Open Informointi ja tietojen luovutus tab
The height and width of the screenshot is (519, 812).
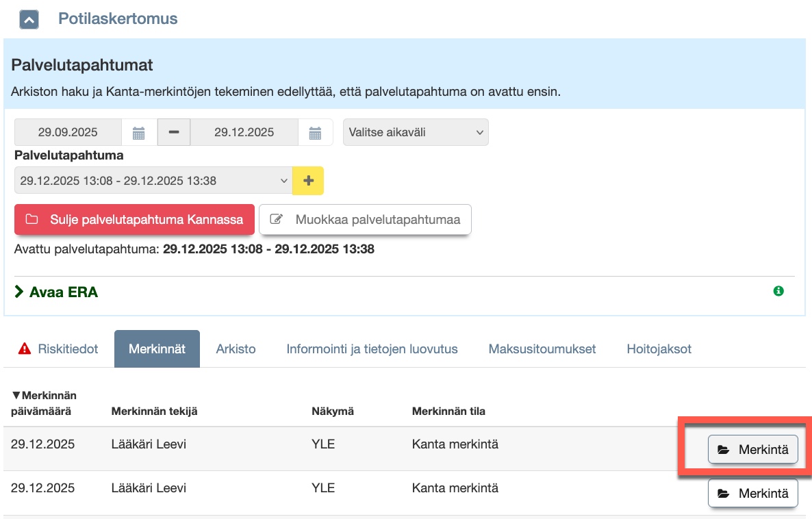pyautogui.click(x=372, y=349)
